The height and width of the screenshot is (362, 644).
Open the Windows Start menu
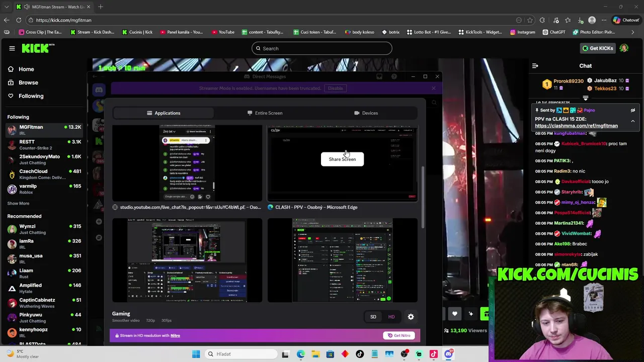(196, 354)
